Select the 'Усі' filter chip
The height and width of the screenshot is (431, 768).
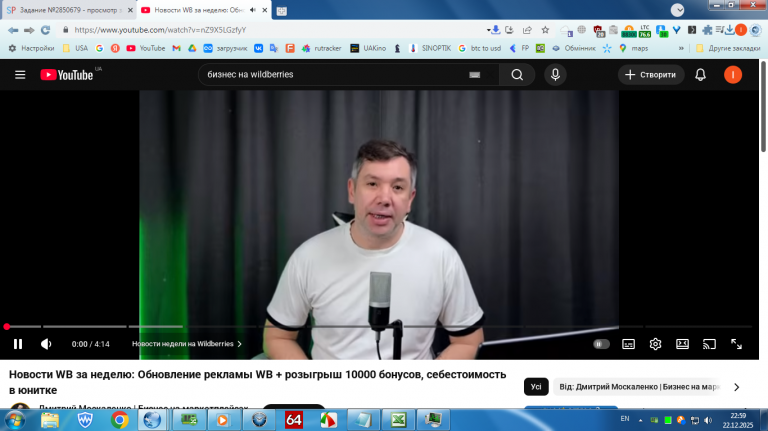pos(536,386)
